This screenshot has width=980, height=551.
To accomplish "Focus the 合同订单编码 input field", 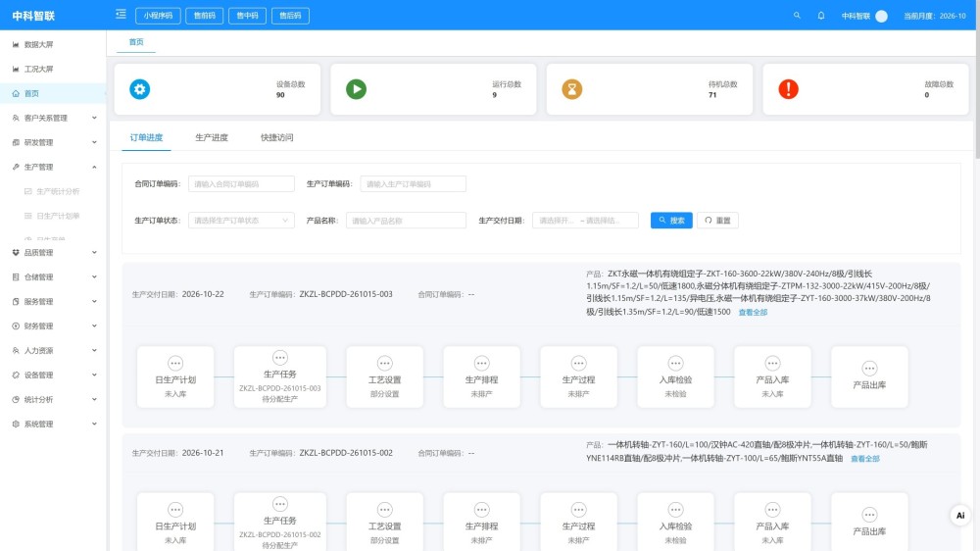I will pyautogui.click(x=241, y=184).
